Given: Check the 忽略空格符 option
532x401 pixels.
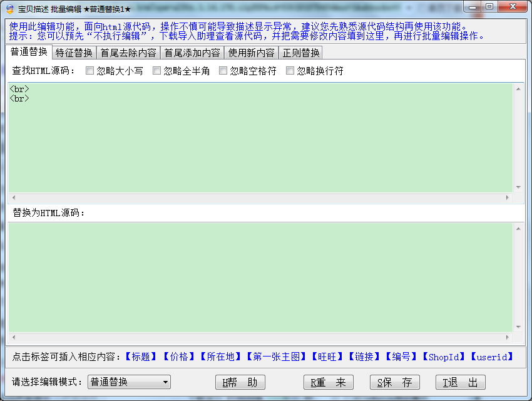Looking at the screenshot, I should [223, 71].
